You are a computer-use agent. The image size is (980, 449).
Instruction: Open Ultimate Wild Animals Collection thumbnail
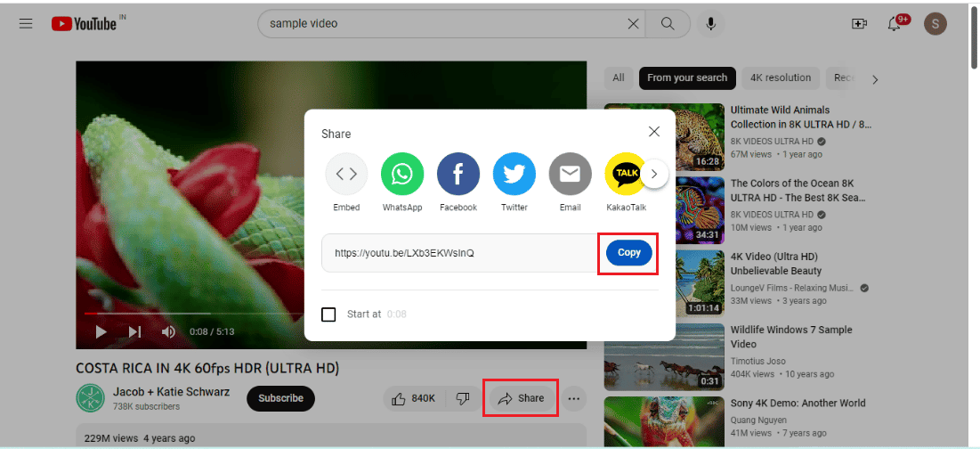(664, 137)
